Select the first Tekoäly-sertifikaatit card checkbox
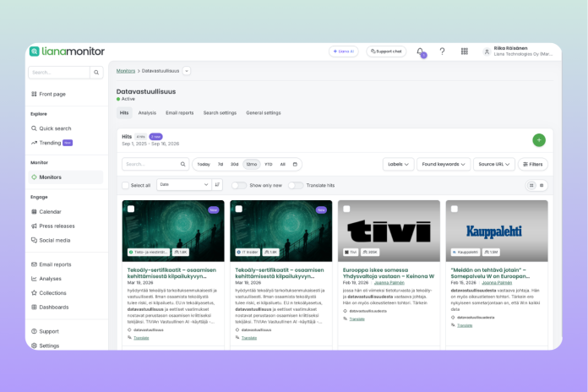This screenshot has height=392, width=588. [131, 209]
